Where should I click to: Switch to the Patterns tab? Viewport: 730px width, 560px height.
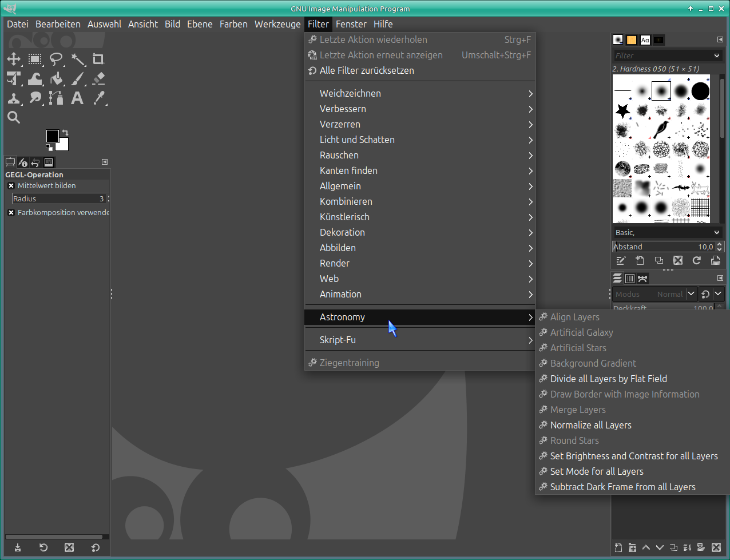coord(632,40)
